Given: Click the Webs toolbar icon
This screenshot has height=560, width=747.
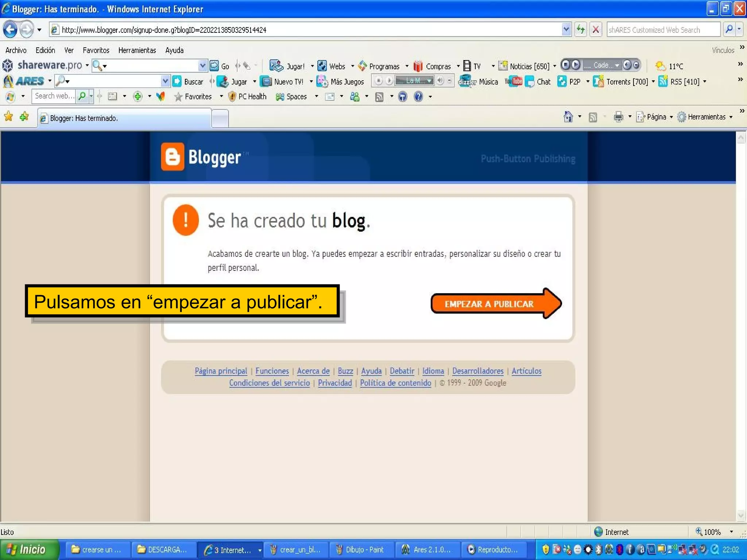Looking at the screenshot, I should [322, 66].
